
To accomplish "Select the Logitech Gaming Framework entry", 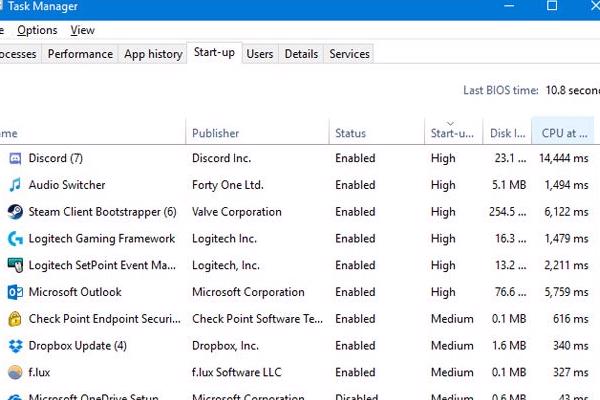I will click(102, 238).
